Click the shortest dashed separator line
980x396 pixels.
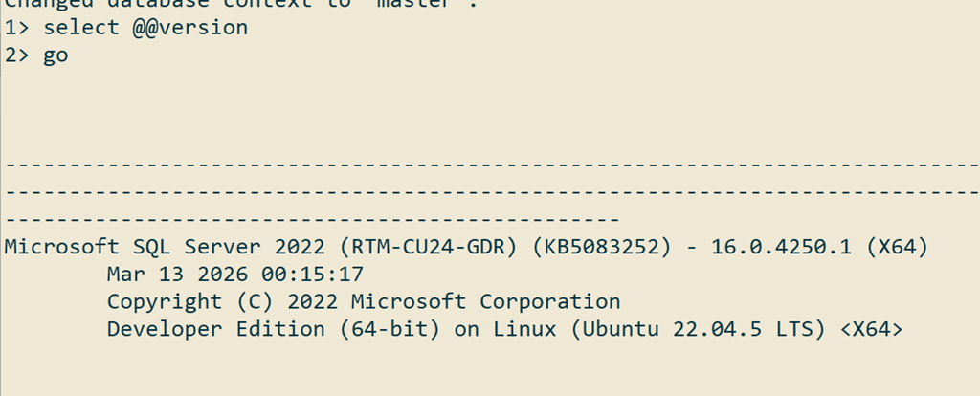click(x=312, y=219)
